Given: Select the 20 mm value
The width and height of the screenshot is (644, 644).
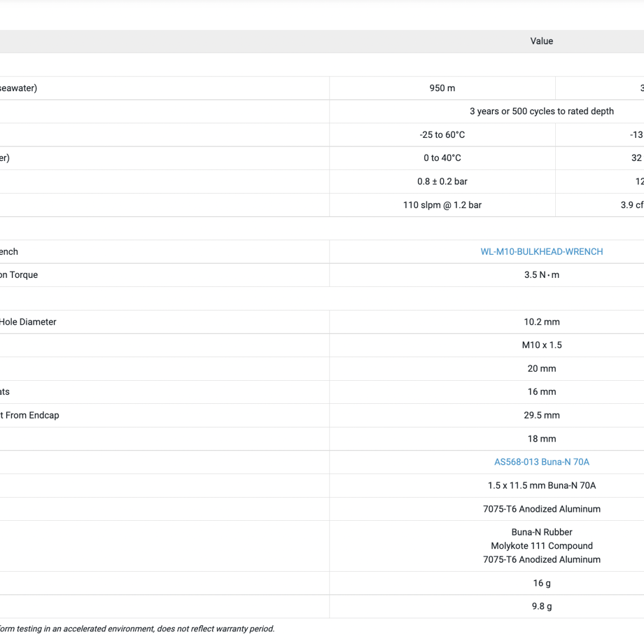Looking at the screenshot, I should pos(541,368).
